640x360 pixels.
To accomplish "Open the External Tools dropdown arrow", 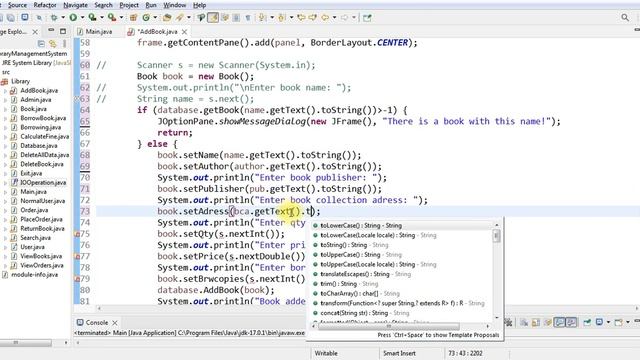I will tap(121, 18).
